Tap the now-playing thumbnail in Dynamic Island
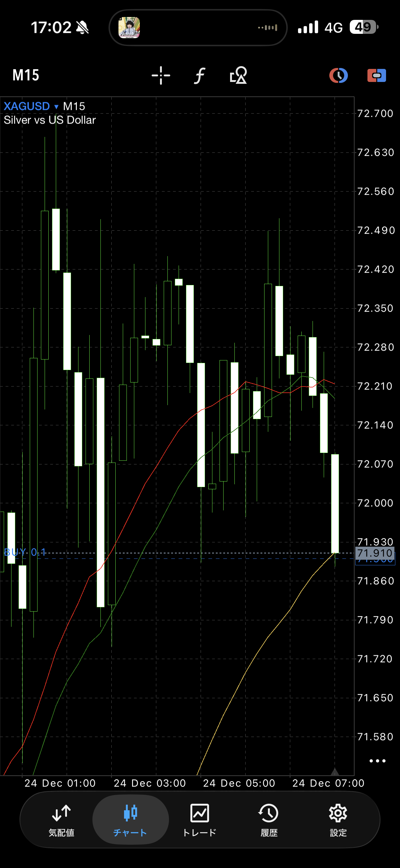Screen dimensions: 400x868 point(129,28)
